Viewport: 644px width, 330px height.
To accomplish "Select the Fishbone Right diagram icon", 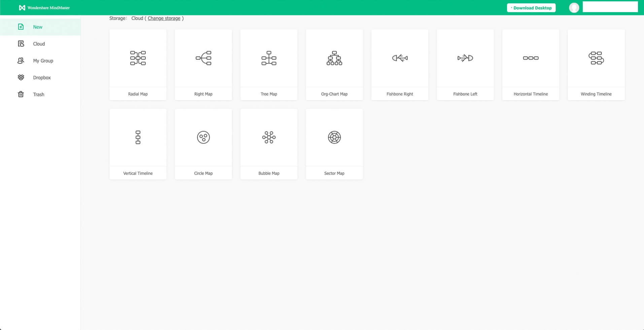I will [400, 58].
